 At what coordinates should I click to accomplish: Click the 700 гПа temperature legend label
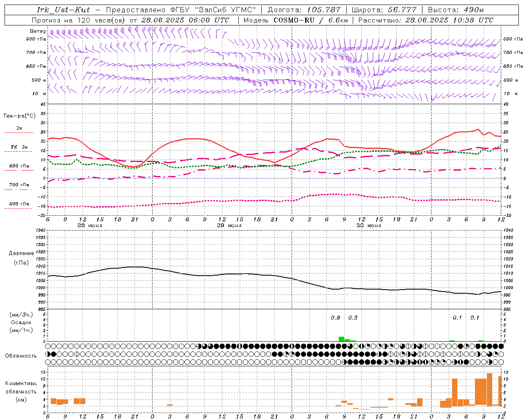click(x=19, y=185)
